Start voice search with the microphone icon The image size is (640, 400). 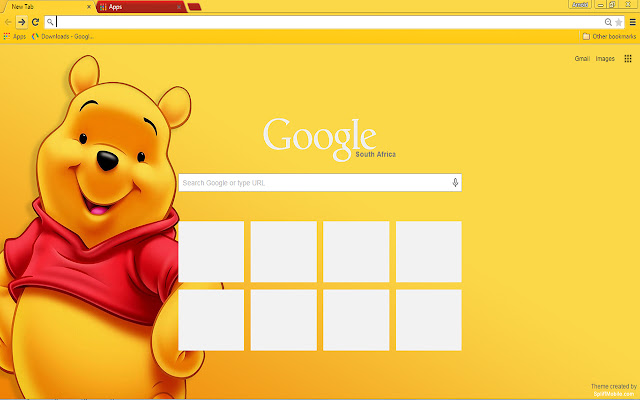pyautogui.click(x=455, y=183)
